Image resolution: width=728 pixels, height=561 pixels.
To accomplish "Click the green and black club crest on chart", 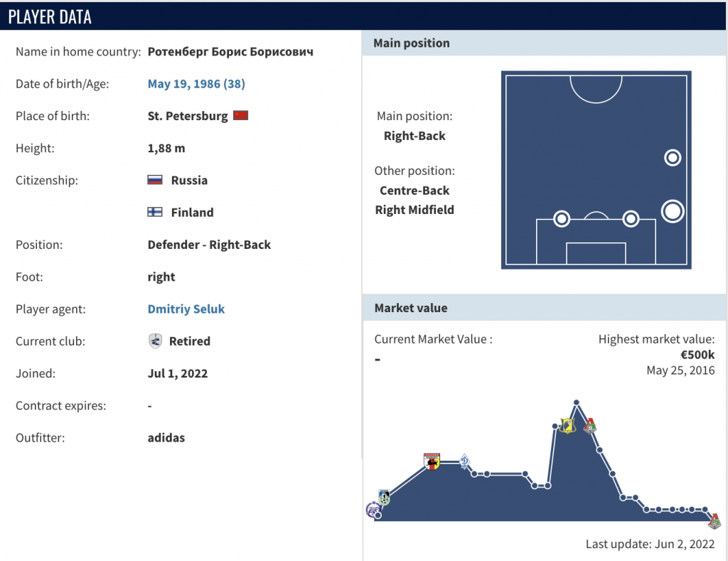I will (x=385, y=498).
